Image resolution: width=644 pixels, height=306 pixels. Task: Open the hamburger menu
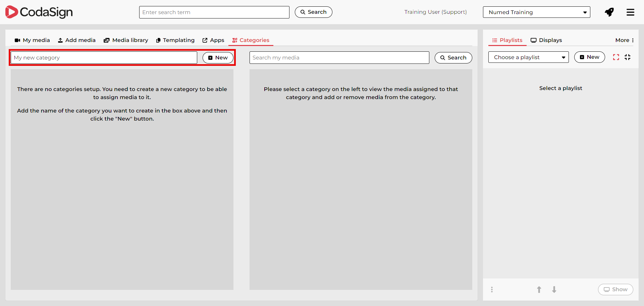coord(630,12)
